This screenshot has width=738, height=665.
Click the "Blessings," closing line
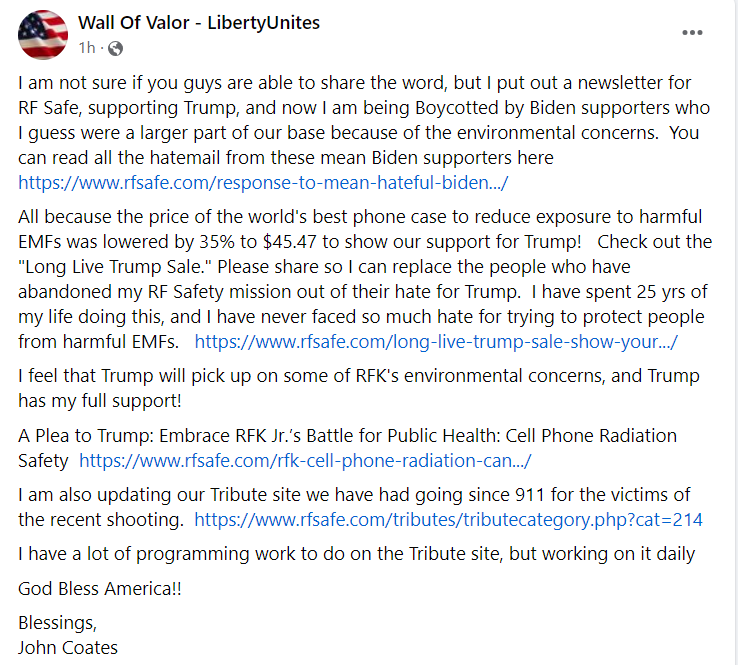(57, 622)
